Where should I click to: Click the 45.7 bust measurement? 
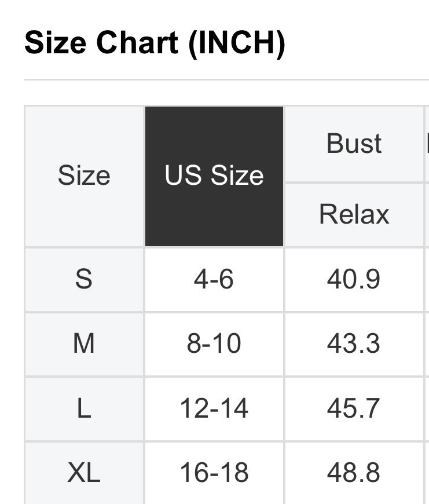pos(354,409)
